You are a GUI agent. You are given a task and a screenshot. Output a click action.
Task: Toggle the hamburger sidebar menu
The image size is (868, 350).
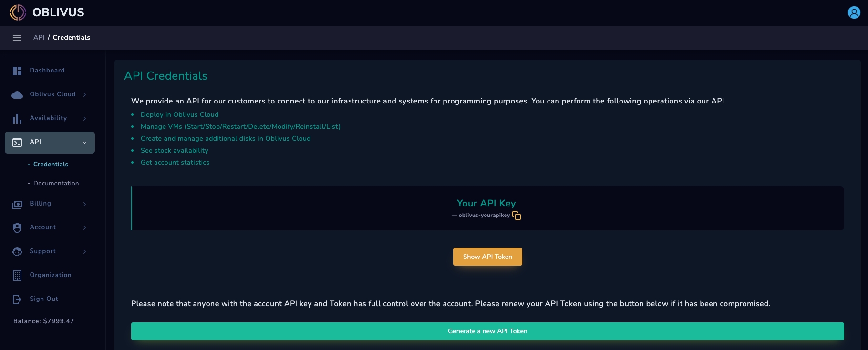[x=17, y=38]
